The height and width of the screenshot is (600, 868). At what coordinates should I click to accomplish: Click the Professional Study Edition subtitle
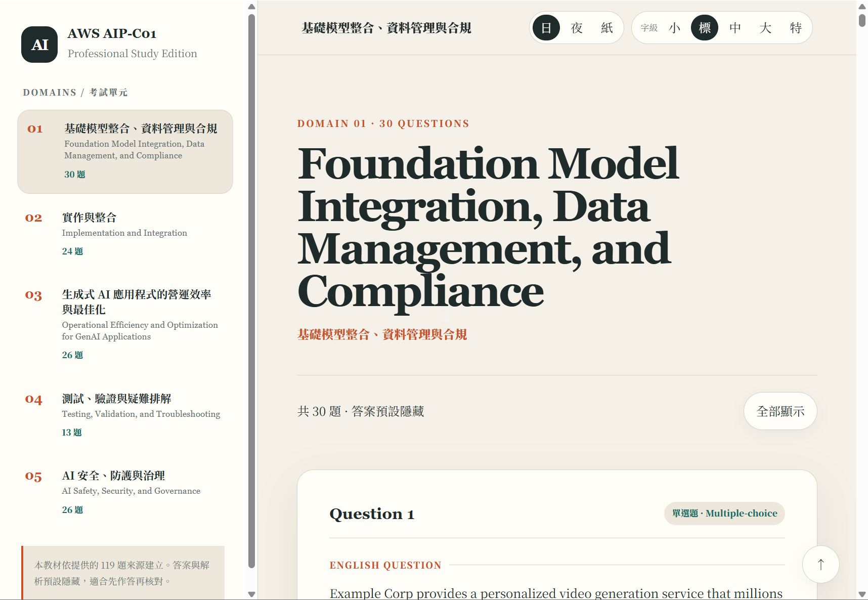click(x=133, y=54)
